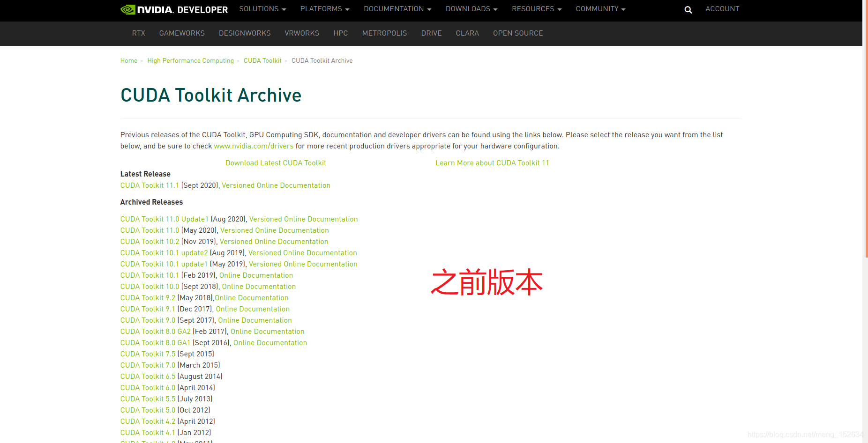Open Versioned Online Documentation for 10.2
The height and width of the screenshot is (443, 868).
pos(274,242)
